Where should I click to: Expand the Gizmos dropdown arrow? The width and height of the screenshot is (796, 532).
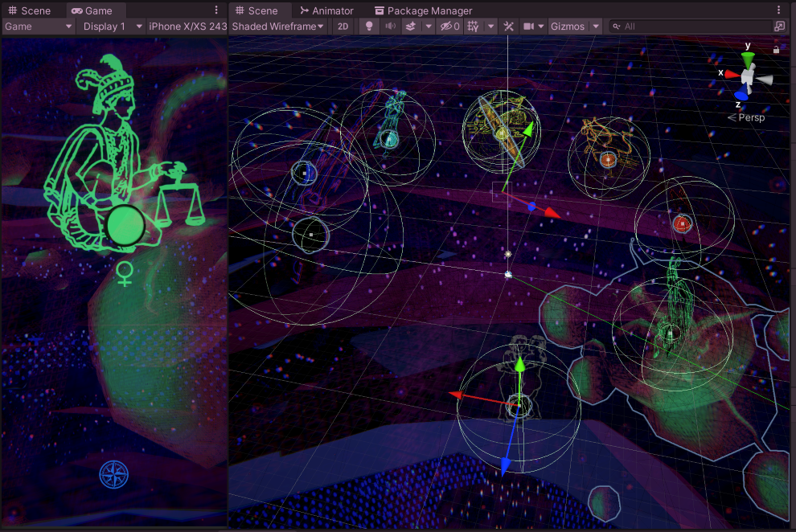tap(596, 27)
